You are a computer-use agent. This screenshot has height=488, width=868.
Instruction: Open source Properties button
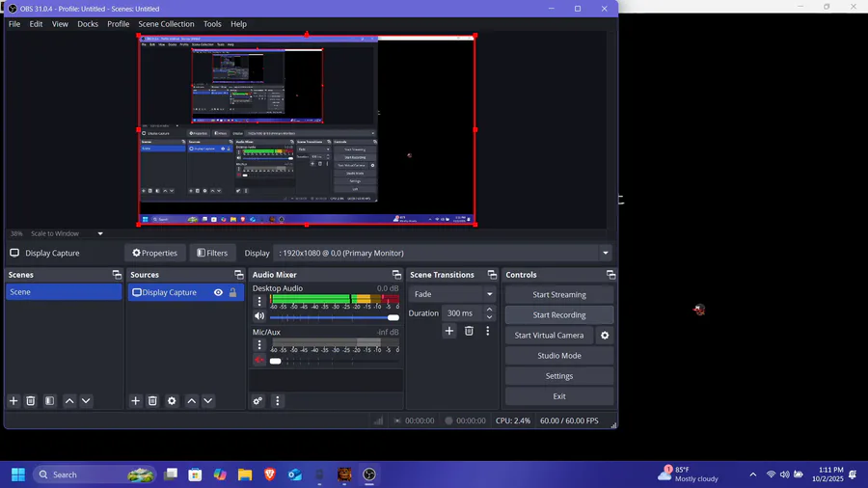coord(155,253)
